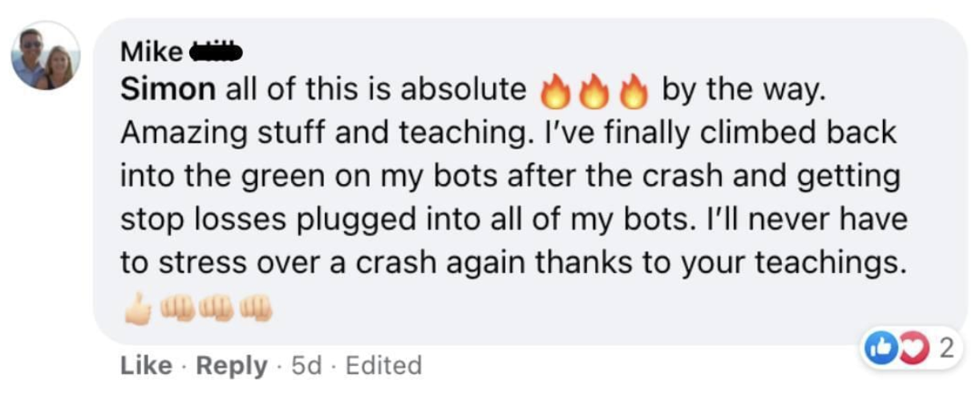
Task: Click the middle fire emoji
Action: point(594,92)
